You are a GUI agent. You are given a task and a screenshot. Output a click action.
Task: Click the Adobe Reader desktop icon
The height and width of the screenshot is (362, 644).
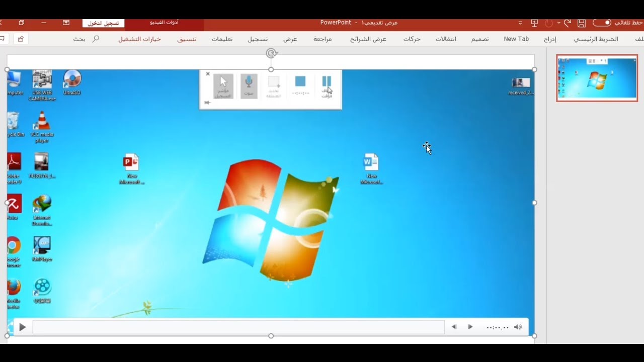13,169
